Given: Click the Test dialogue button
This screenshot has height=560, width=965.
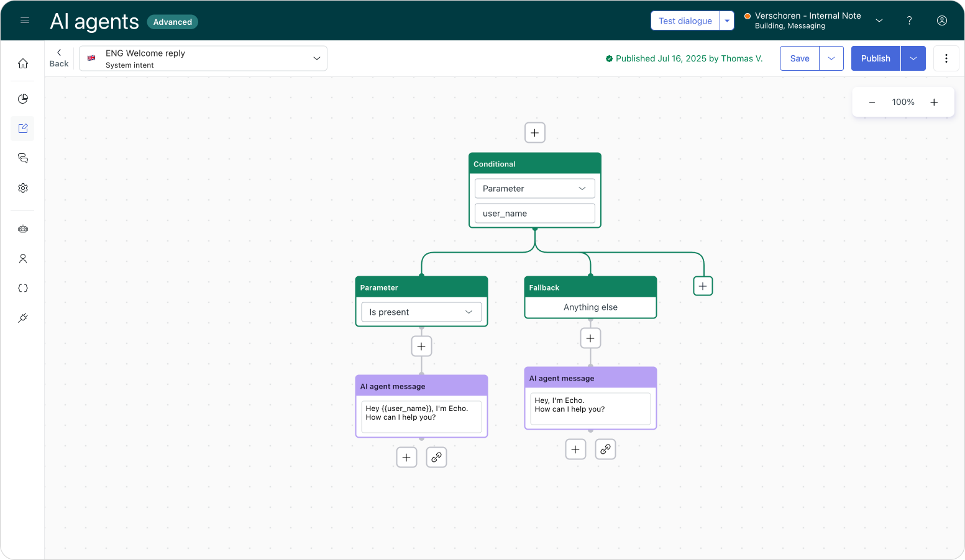Looking at the screenshot, I should (685, 20).
